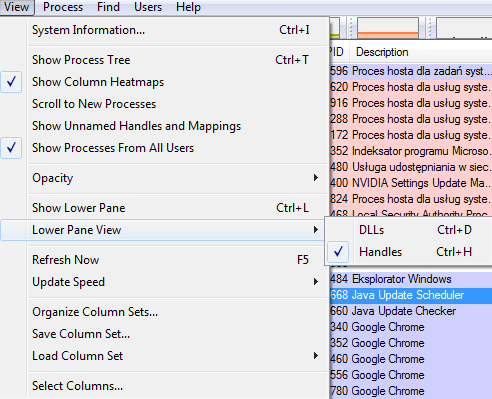Open the Process menu
Screen dimensions: 492x399
coord(63,7)
